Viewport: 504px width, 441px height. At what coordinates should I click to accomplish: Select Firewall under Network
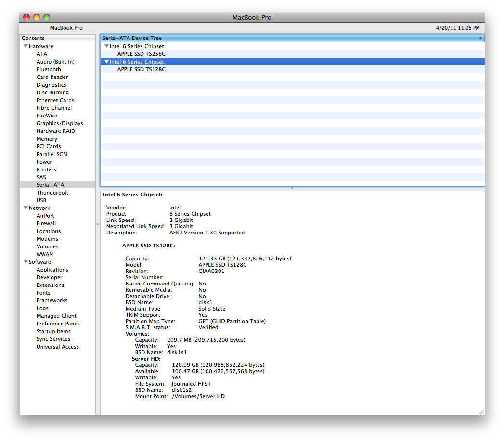(x=46, y=224)
